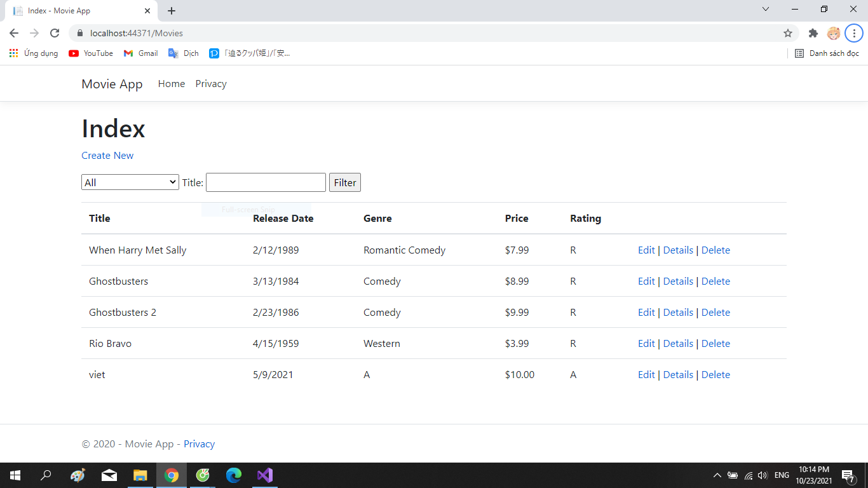
Task: Open Microsoft Edge from the taskbar
Action: pyautogui.click(x=234, y=475)
